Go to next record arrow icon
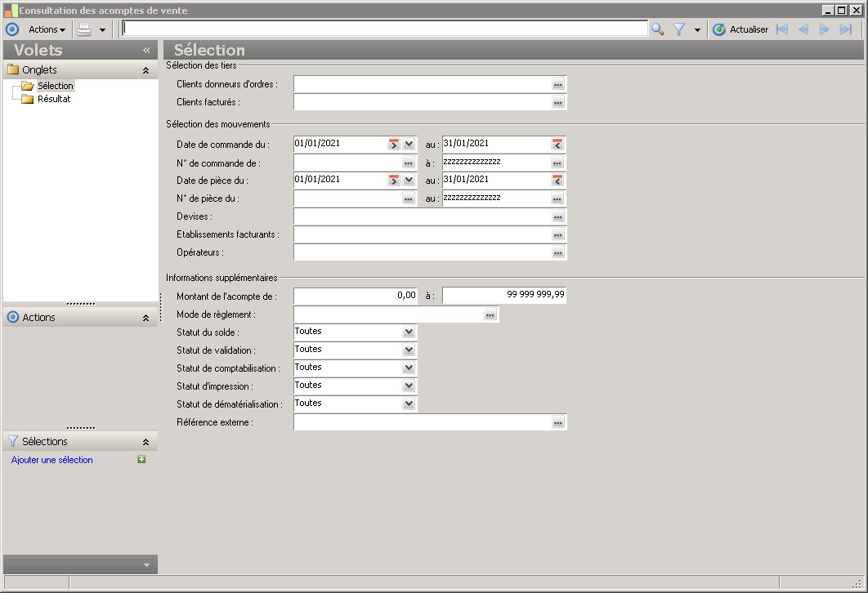 (x=824, y=29)
